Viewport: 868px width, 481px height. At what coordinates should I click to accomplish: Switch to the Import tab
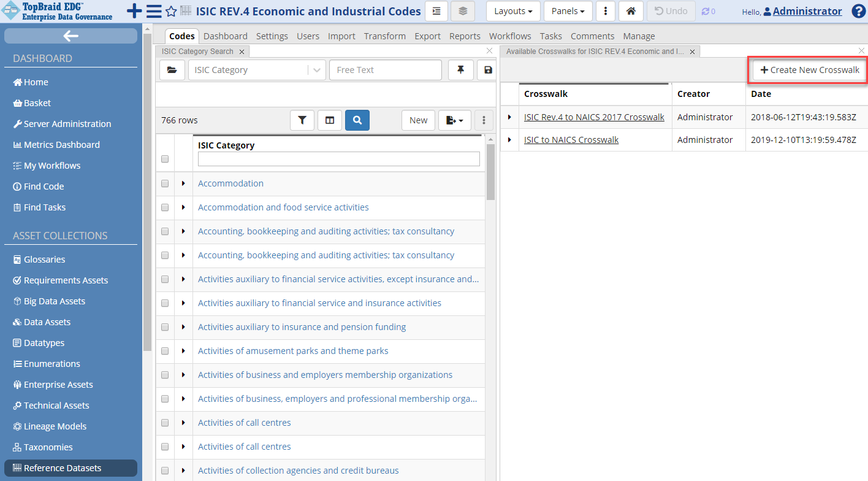[341, 36]
